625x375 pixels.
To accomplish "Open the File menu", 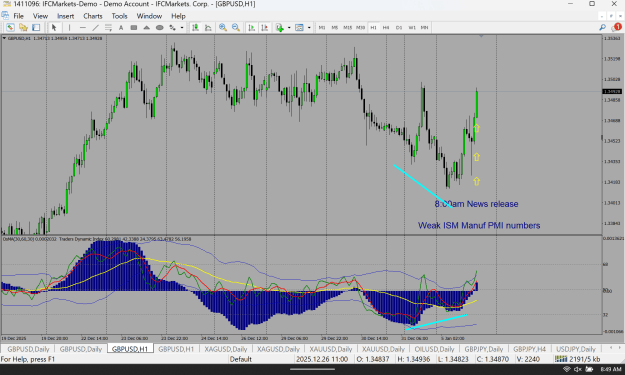I will pyautogui.click(x=18, y=16).
